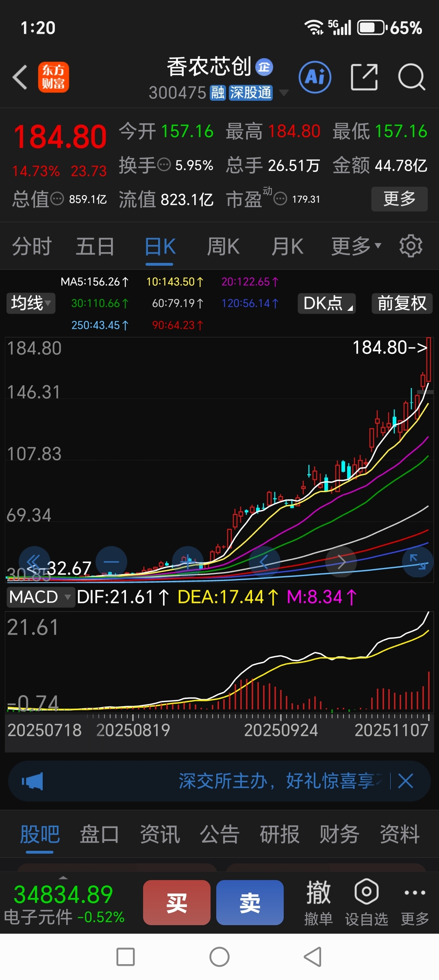This screenshot has height=980, width=439.
Task: Select the 股吧 tab
Action: coord(40,834)
